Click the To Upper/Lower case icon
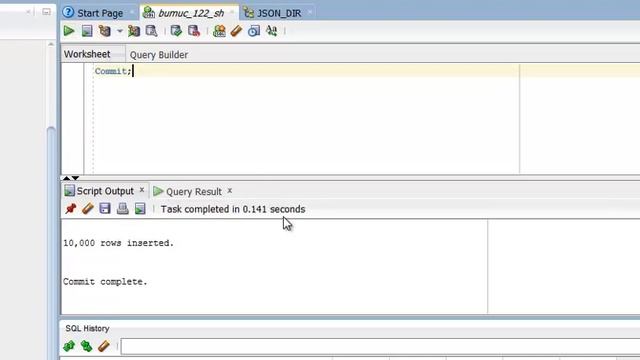This screenshot has height=360, width=640. pos(271,31)
